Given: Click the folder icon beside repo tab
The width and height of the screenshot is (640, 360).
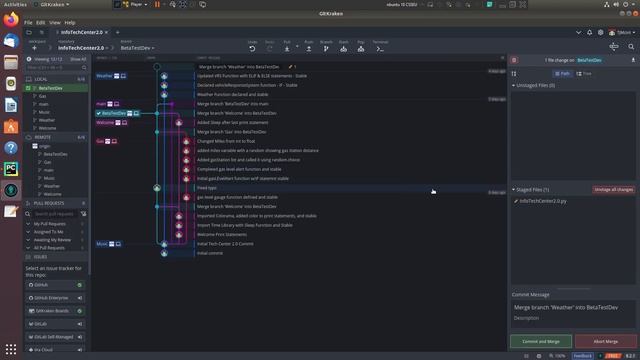Looking at the screenshot, I should [29, 32].
